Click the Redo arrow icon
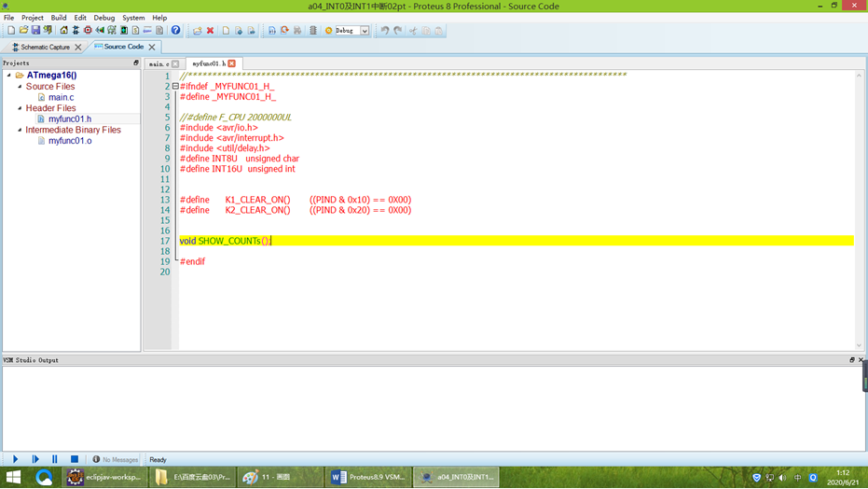Viewport: 868px width, 489px height. pos(397,31)
